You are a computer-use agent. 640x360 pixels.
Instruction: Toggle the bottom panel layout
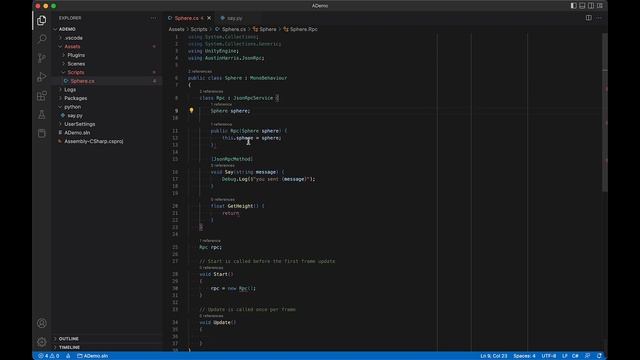tap(582, 6)
